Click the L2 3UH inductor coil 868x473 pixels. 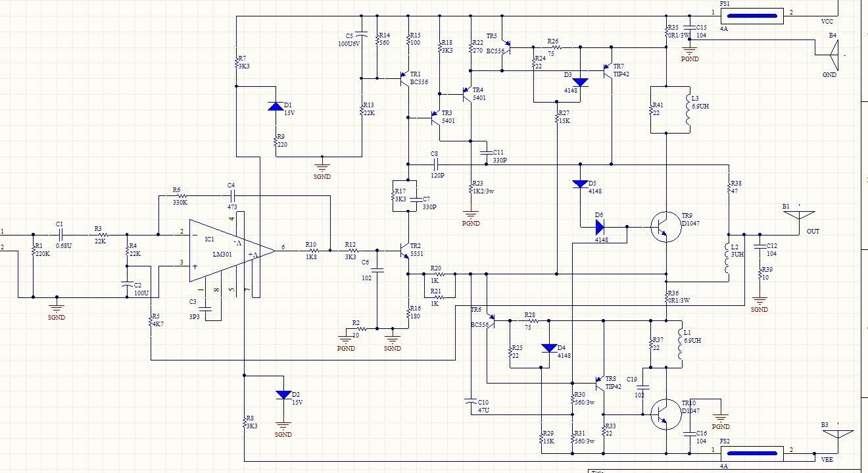[726, 259]
